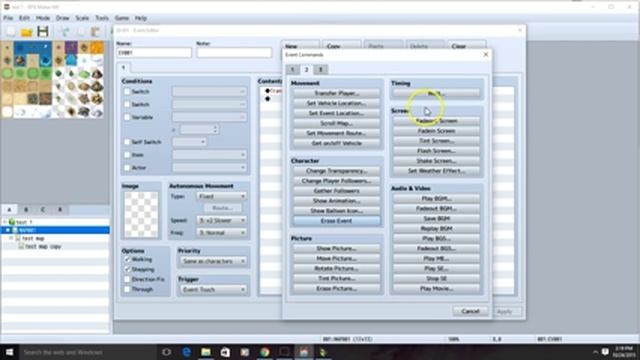Uncheck the Walking option
This screenshot has height=360, width=640.
127,259
